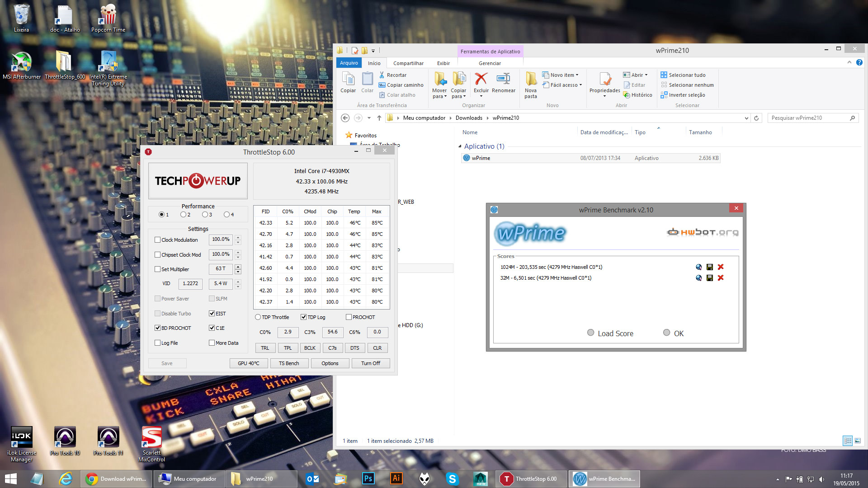Open the address bar history dropdown
Image resolution: width=868 pixels, height=488 pixels.
[x=746, y=118]
